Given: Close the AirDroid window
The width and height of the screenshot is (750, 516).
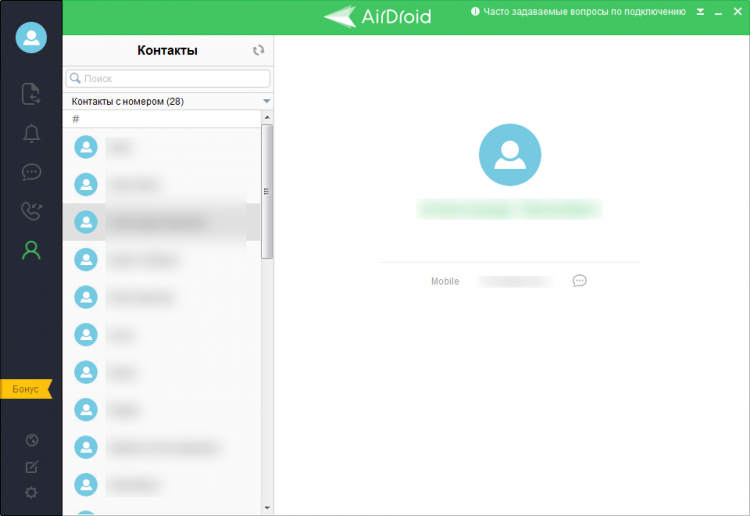Looking at the screenshot, I should click(x=738, y=11).
